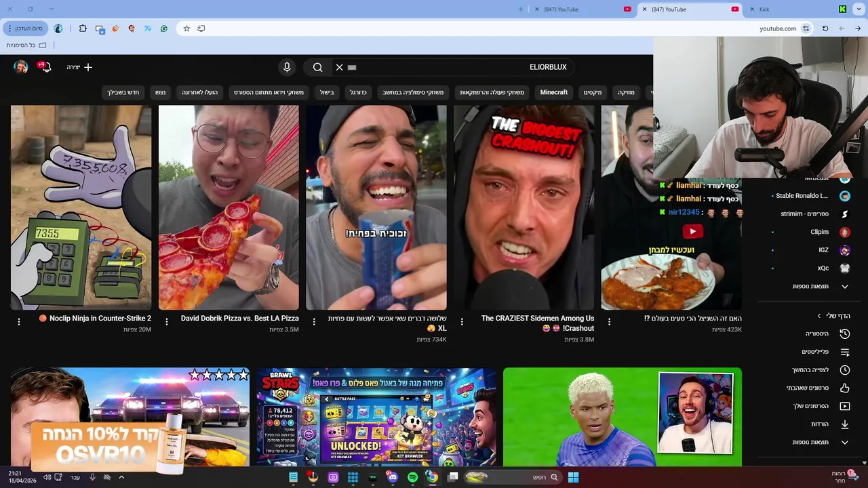Open the Noclip Ninja Counter-Strike 2 short thumbnail

pos(81,207)
